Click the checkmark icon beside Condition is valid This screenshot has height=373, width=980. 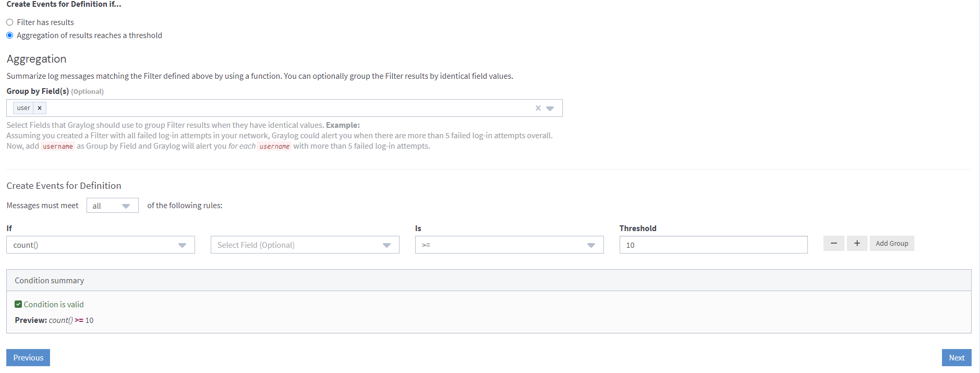point(18,304)
